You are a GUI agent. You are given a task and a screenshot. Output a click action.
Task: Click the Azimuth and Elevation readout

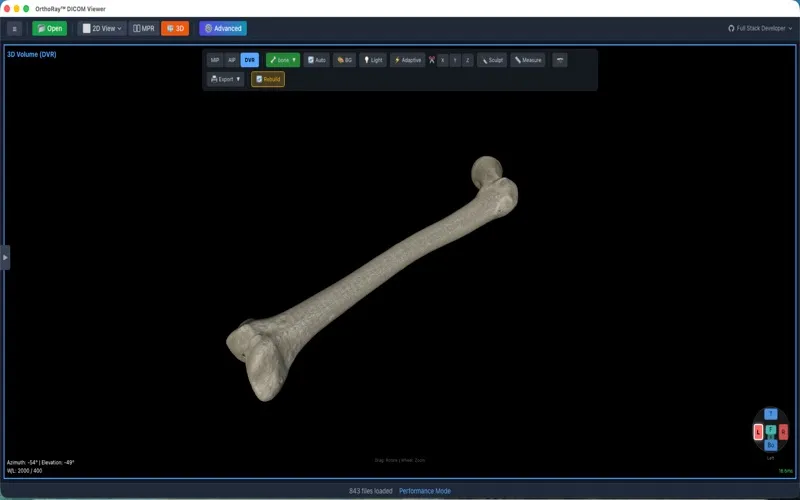click(40, 462)
